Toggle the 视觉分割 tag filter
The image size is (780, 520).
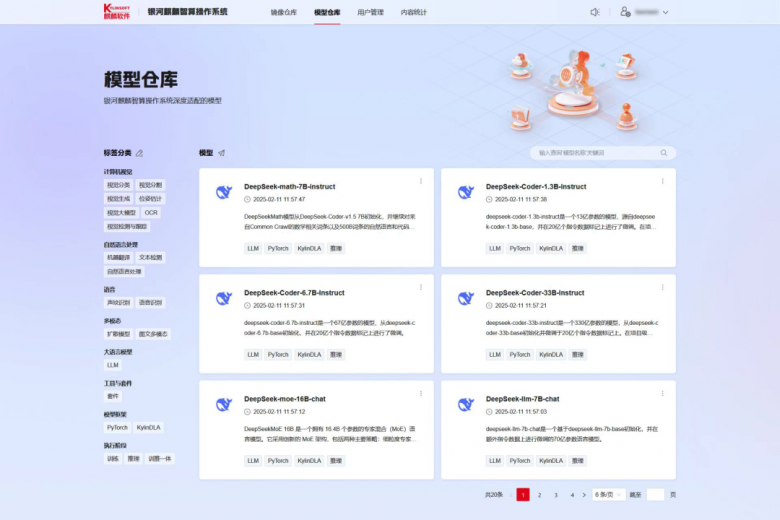[x=150, y=185]
